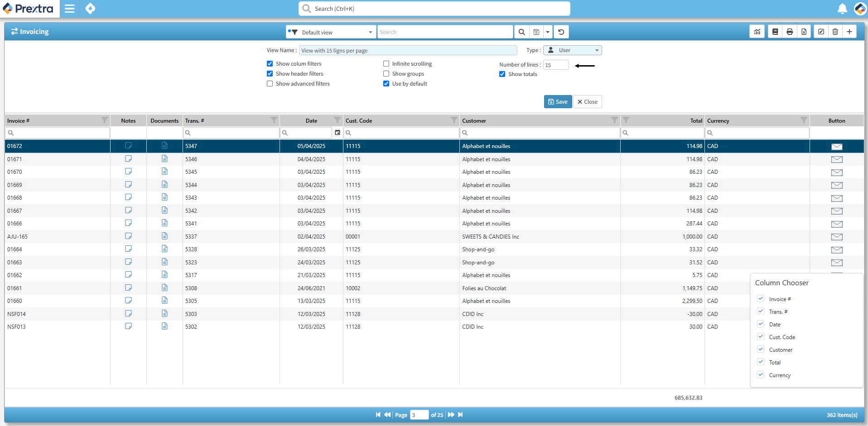Viewport: 868px width, 426px height.
Task: Go to last page arrow
Action: [460, 415]
